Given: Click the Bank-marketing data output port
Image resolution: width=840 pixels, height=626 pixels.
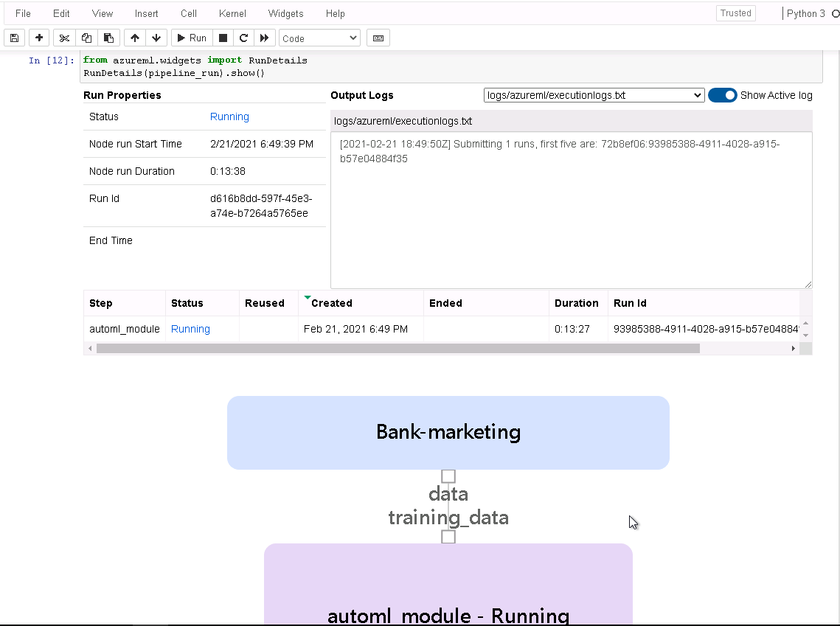Looking at the screenshot, I should (448, 476).
